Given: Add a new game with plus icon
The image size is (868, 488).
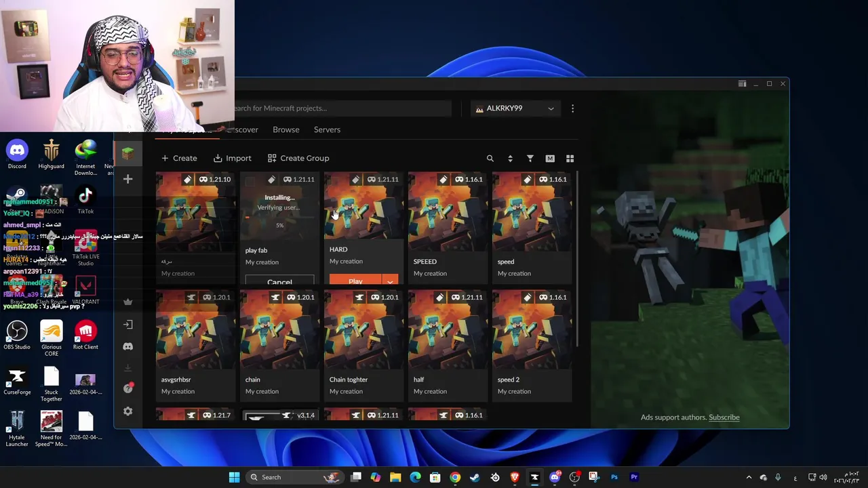Looking at the screenshot, I should click(x=127, y=179).
